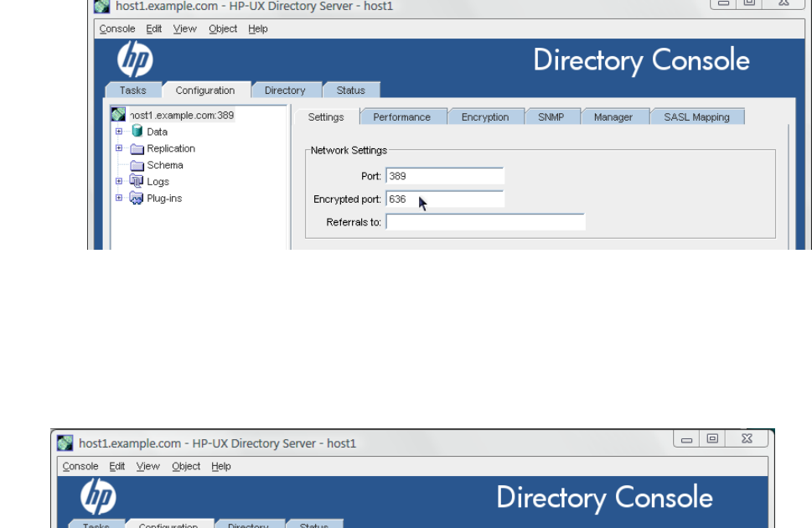Click the Port input field

(x=445, y=176)
